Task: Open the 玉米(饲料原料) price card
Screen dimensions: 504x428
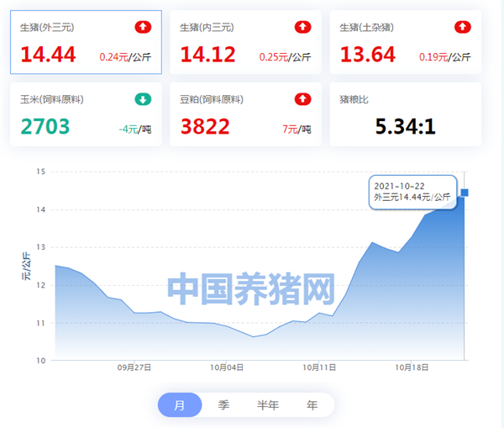Action: 86,114
